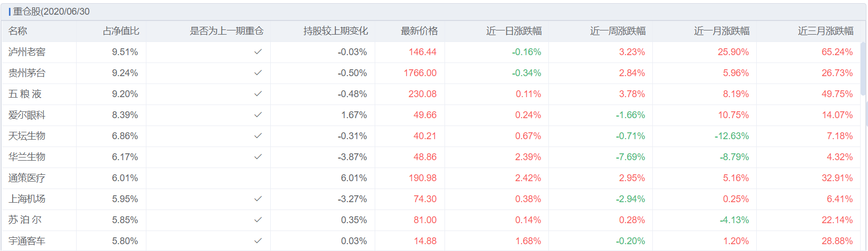The height and width of the screenshot is (251, 868).
Task: Open the 通策医疗 stock link
Action: coord(27,178)
